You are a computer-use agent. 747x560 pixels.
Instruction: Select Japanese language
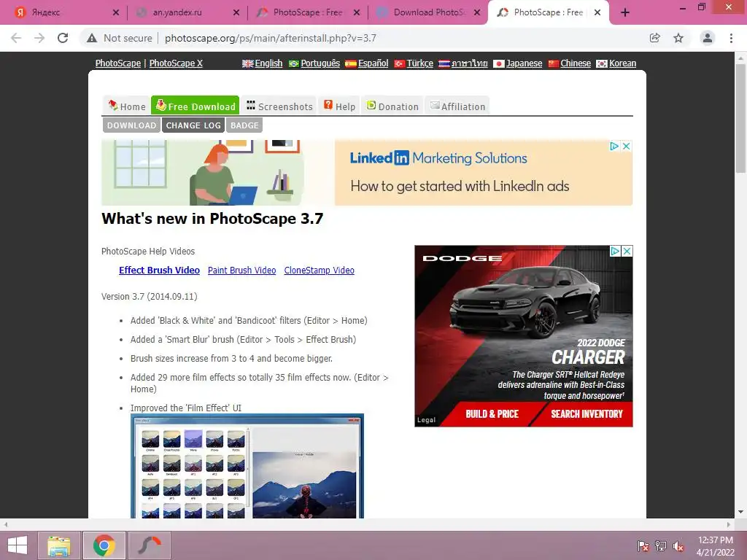[x=518, y=63]
